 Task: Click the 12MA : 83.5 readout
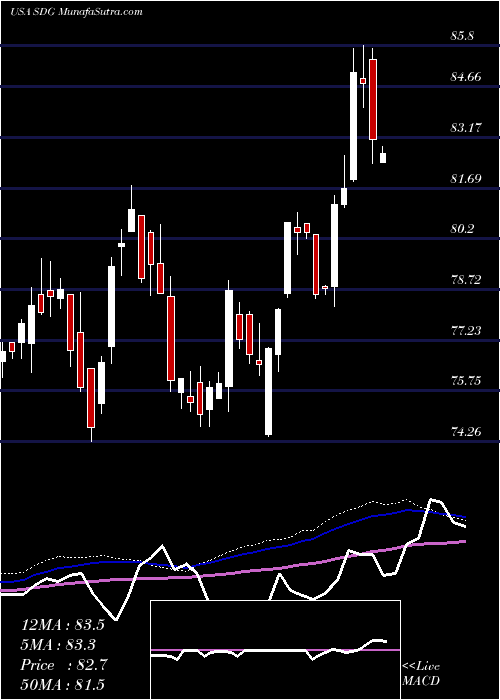[x=62, y=625]
